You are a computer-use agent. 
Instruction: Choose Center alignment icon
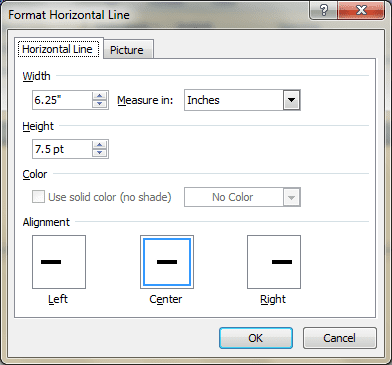coord(167,262)
